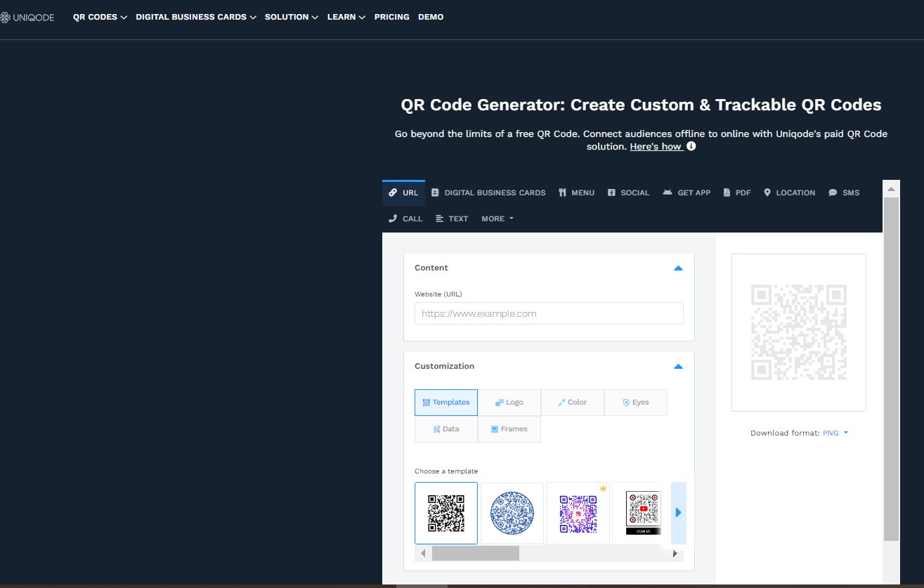
Task: Expand the MORE QR code types menu
Action: (497, 218)
